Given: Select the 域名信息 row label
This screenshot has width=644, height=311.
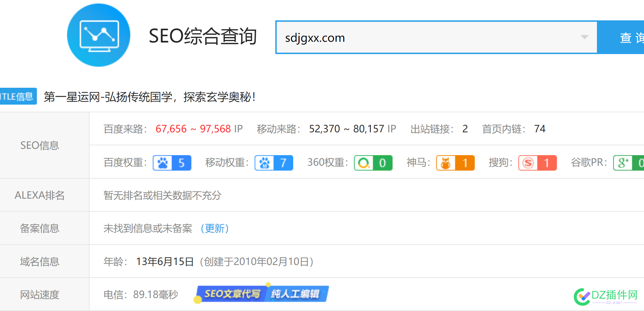Looking at the screenshot, I should [x=40, y=262].
